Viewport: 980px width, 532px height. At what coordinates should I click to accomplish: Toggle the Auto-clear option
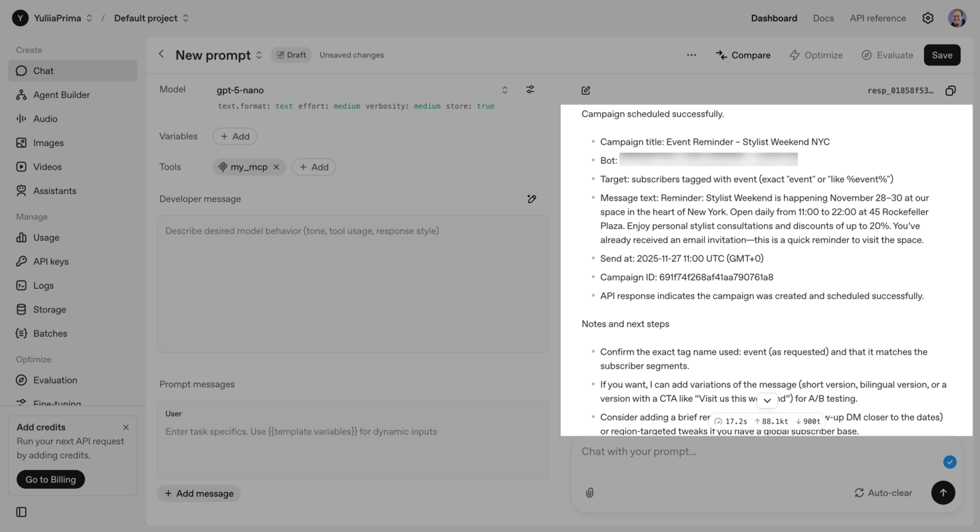(x=883, y=493)
